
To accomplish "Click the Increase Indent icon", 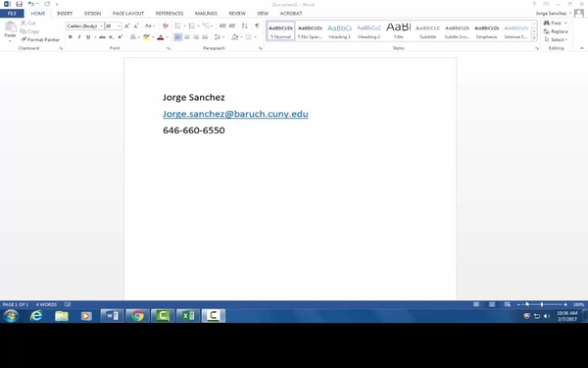I will (x=232, y=26).
